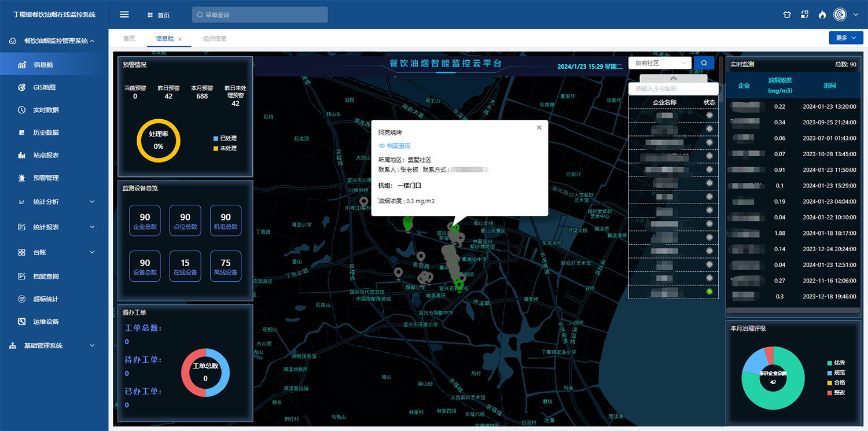Click the flame icon in top bar
The image size is (868, 431).
pyautogui.click(x=822, y=15)
